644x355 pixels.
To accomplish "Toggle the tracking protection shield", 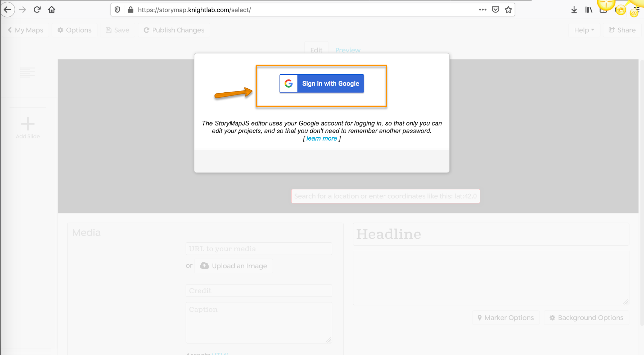I will [x=117, y=10].
